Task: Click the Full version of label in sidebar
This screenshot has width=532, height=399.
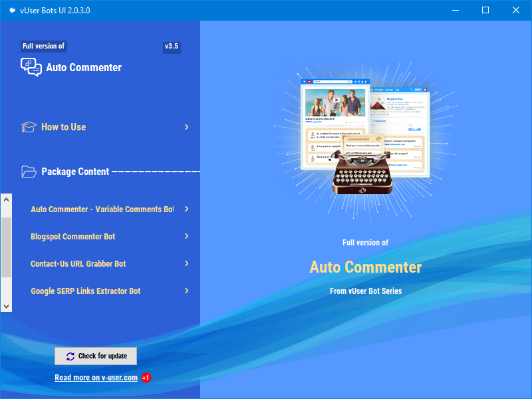Action: (x=43, y=46)
